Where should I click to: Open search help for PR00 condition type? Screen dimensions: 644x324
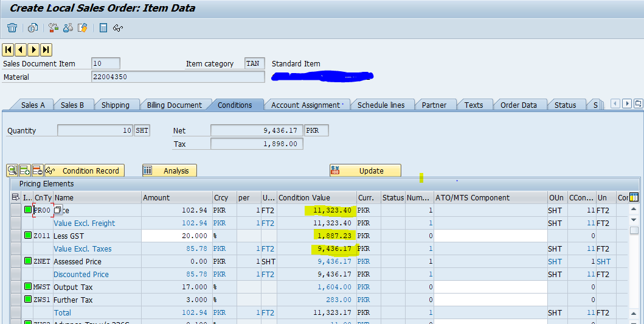click(x=58, y=210)
